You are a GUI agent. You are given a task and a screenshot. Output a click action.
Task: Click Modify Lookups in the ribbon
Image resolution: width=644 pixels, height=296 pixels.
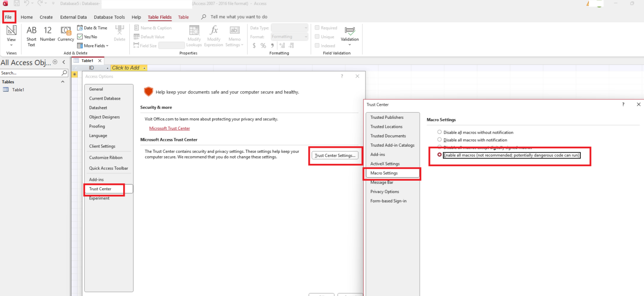(x=194, y=36)
